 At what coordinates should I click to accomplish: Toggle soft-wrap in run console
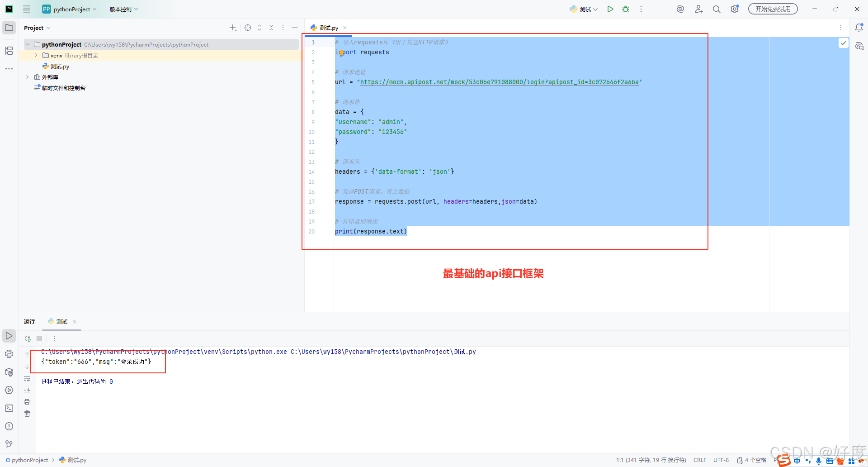click(27, 378)
